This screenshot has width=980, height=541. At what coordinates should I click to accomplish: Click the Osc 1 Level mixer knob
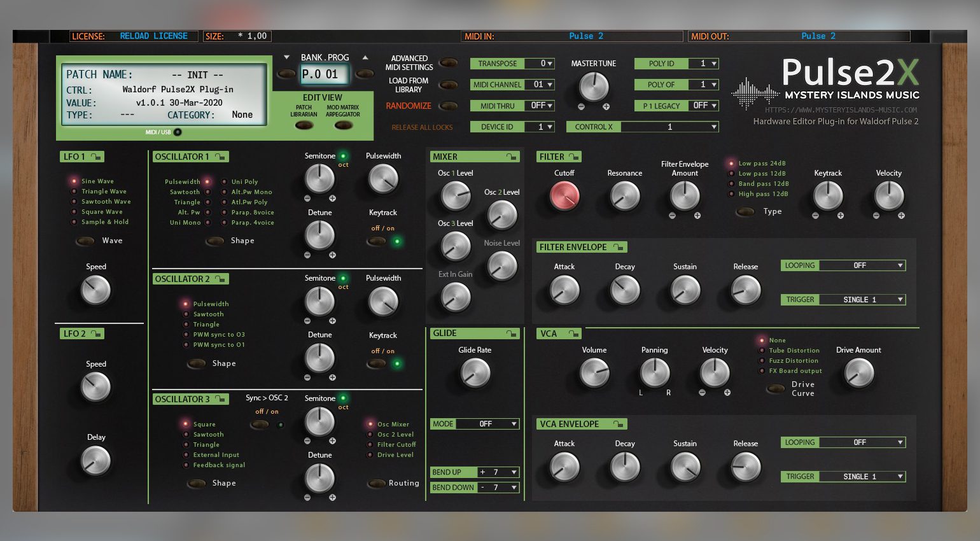(x=456, y=196)
